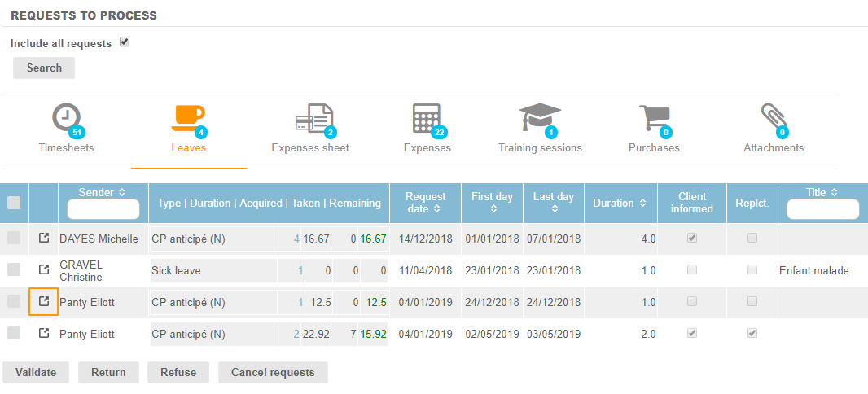Viewport: 868px width, 394px height.
Task: Open the Attachments paperclip icon
Action: coord(773,119)
